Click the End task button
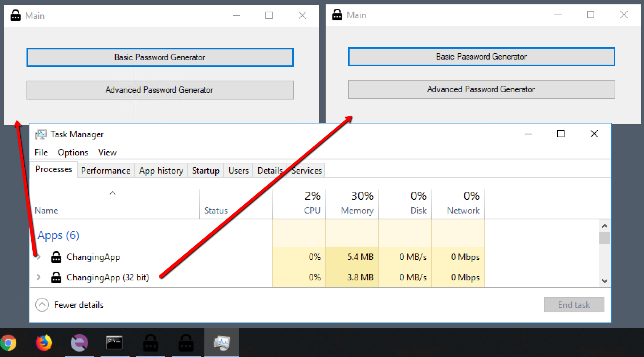 coord(574,305)
